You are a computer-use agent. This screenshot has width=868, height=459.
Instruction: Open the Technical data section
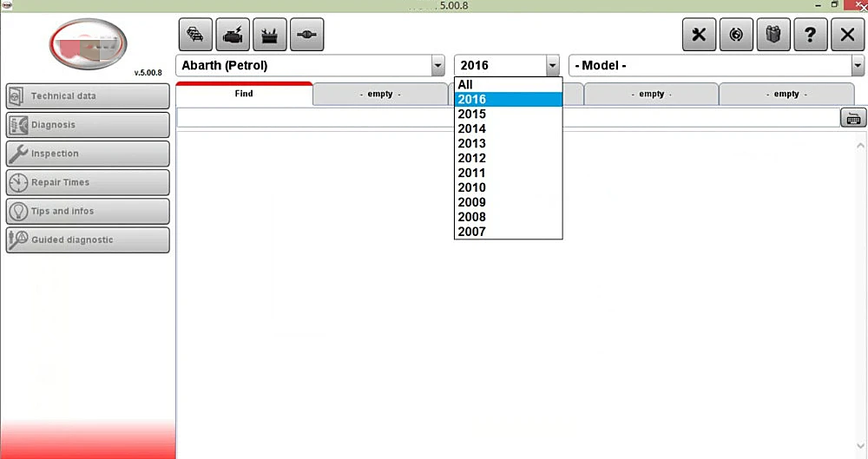click(x=88, y=96)
